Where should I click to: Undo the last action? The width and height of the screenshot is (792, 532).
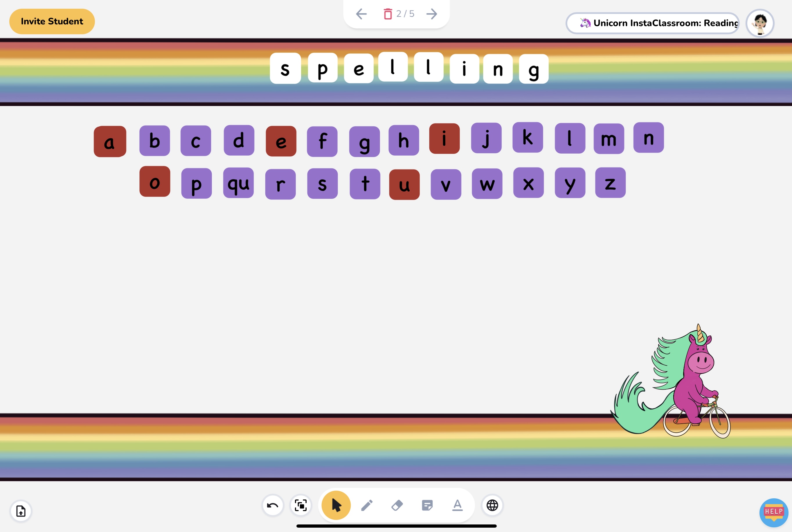tap(272, 505)
